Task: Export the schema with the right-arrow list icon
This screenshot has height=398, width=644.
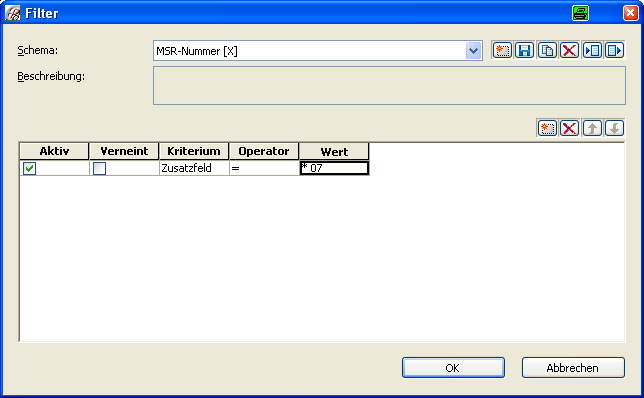Action: point(614,51)
